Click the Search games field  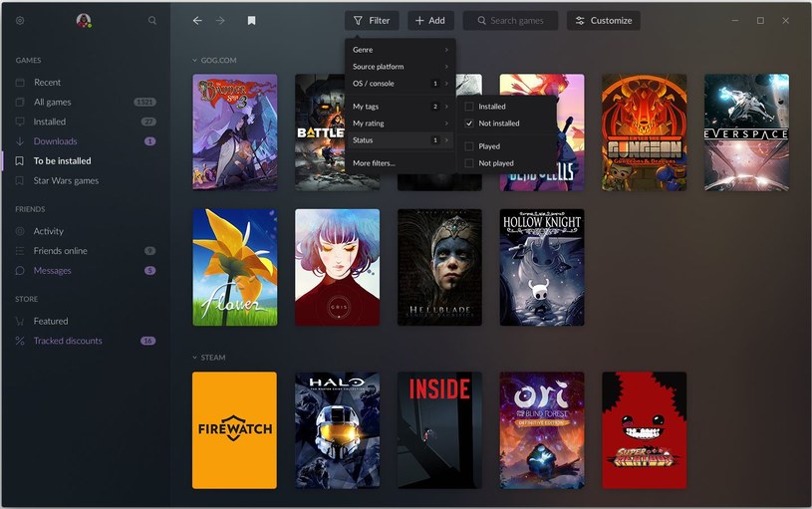point(510,21)
